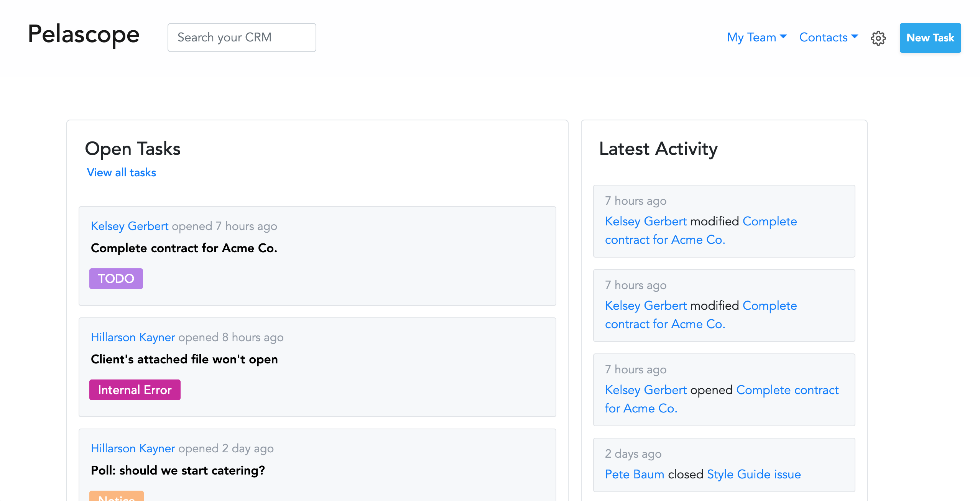Click the New Task button
Viewport: 980px width, 501px height.
pyautogui.click(x=930, y=38)
